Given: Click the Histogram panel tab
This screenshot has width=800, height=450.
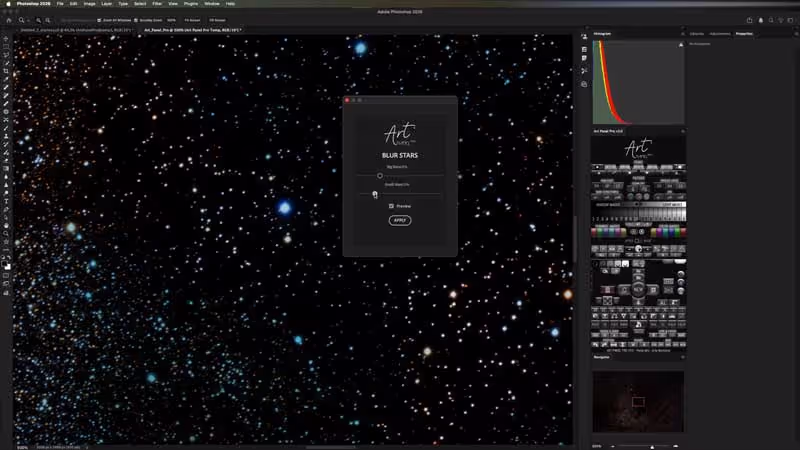Looking at the screenshot, I should point(602,34).
